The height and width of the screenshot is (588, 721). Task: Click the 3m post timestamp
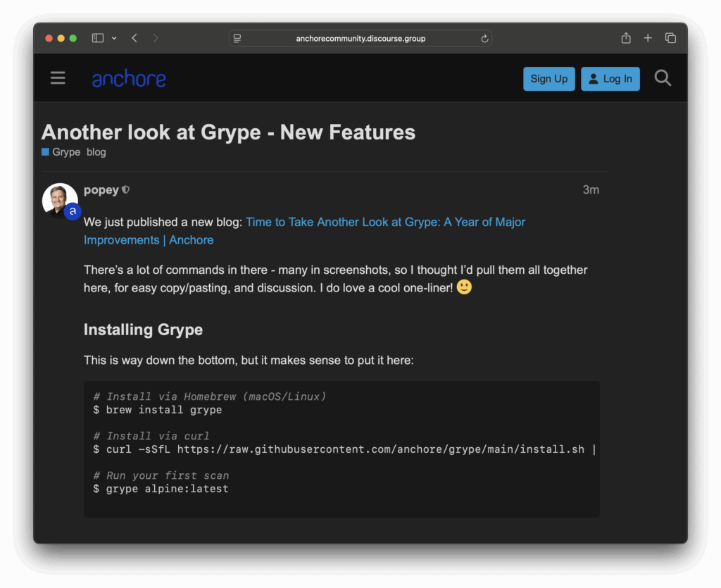[x=591, y=190]
